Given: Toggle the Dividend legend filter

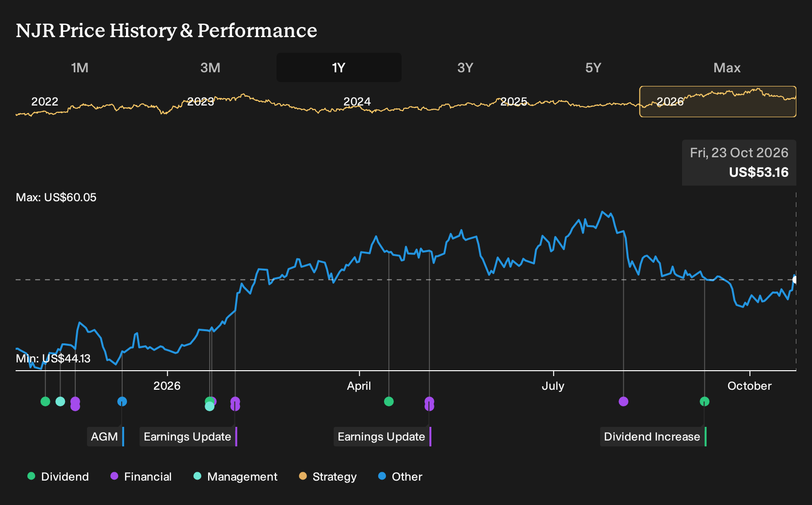Looking at the screenshot, I should tap(58, 477).
